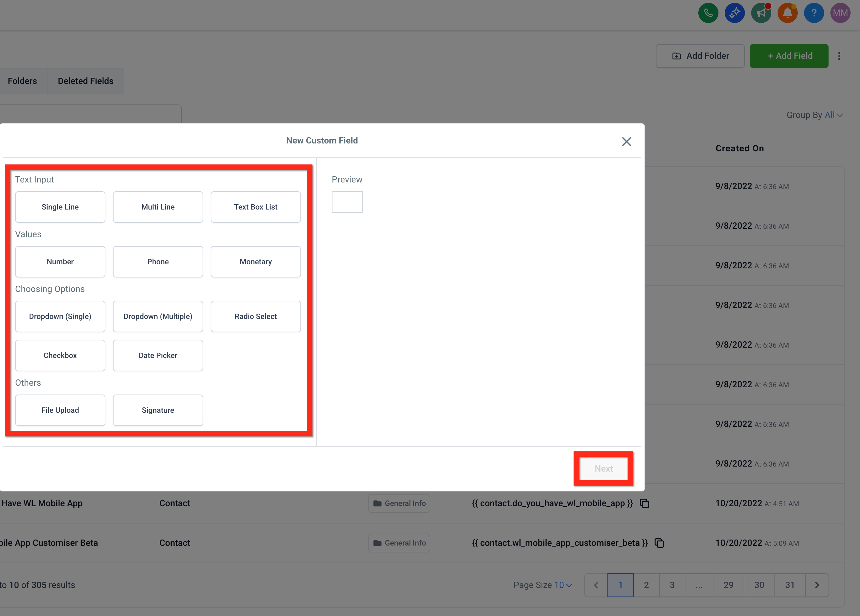Viewport: 860px width, 616px height.
Task: Open the three-dot more options menu
Action: (839, 56)
